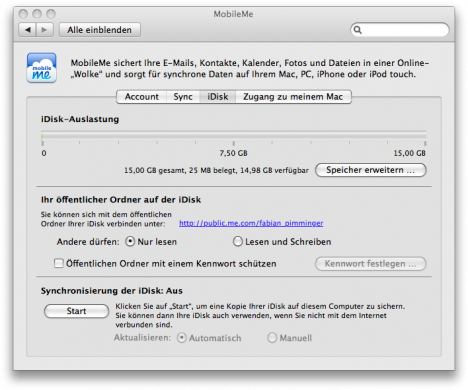Image resolution: width=468 pixels, height=390 pixels.
Task: Open Zugang zu meinem Mac tab
Action: pos(293,97)
